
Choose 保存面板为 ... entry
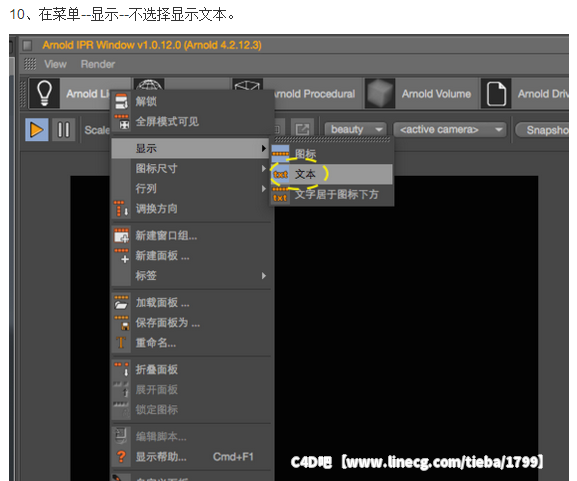coord(190,323)
